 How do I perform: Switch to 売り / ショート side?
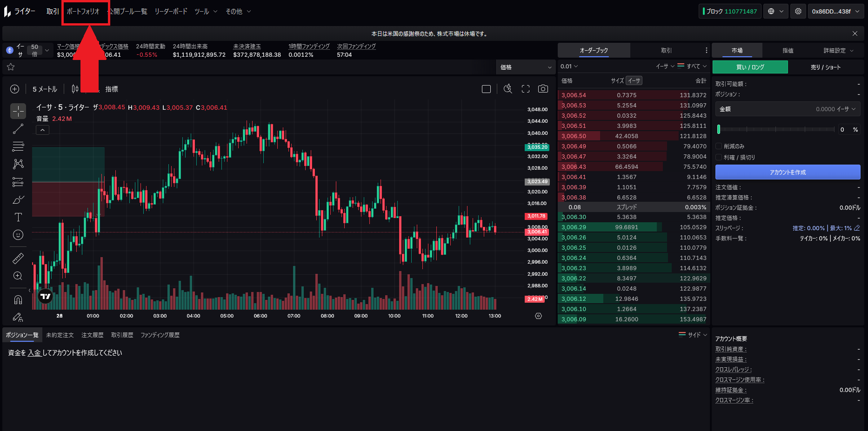coord(825,67)
